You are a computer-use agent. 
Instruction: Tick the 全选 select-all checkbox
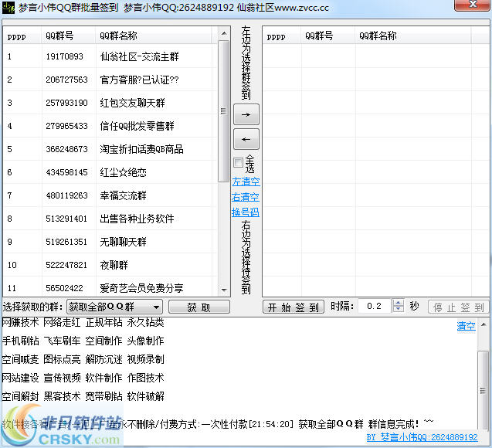pos(238,162)
